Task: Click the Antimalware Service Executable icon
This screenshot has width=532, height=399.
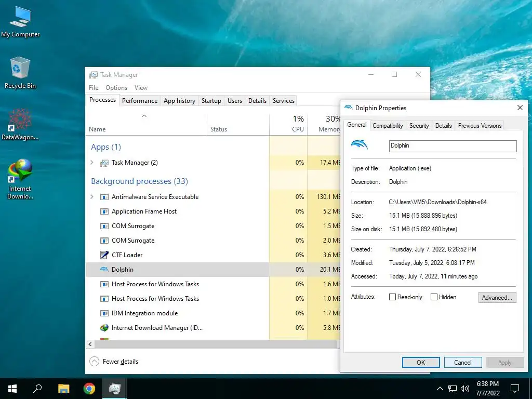Action: [104, 197]
